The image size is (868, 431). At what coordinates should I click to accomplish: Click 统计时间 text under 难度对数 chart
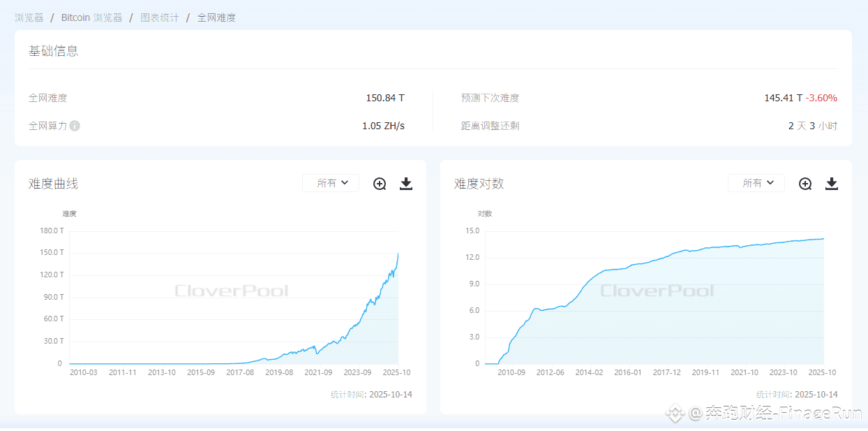[797, 395]
